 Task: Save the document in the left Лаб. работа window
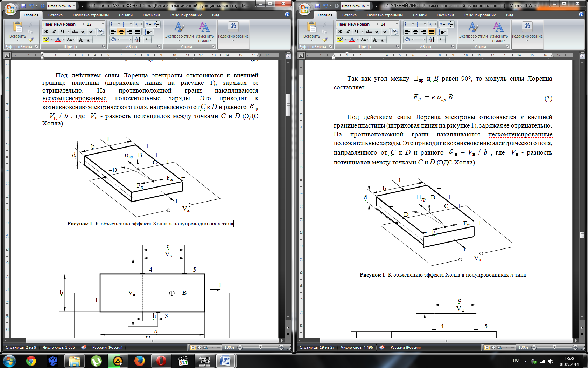pyautogui.click(x=24, y=6)
